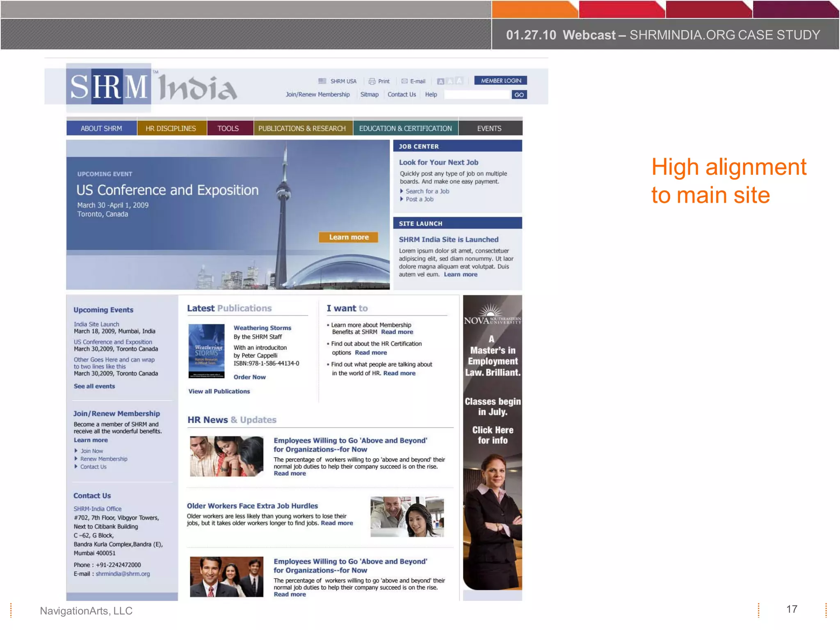The height and width of the screenshot is (630, 840).
Task: Open the ABOUT SHRM menu tab
Action: pyautogui.click(x=101, y=128)
